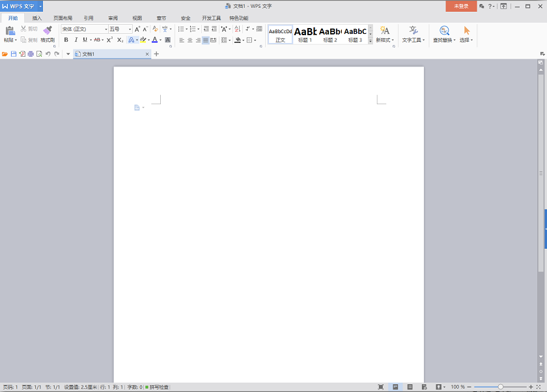547x392 pixels.
Task: Apply the 标题 1 heading style
Action: point(305,34)
